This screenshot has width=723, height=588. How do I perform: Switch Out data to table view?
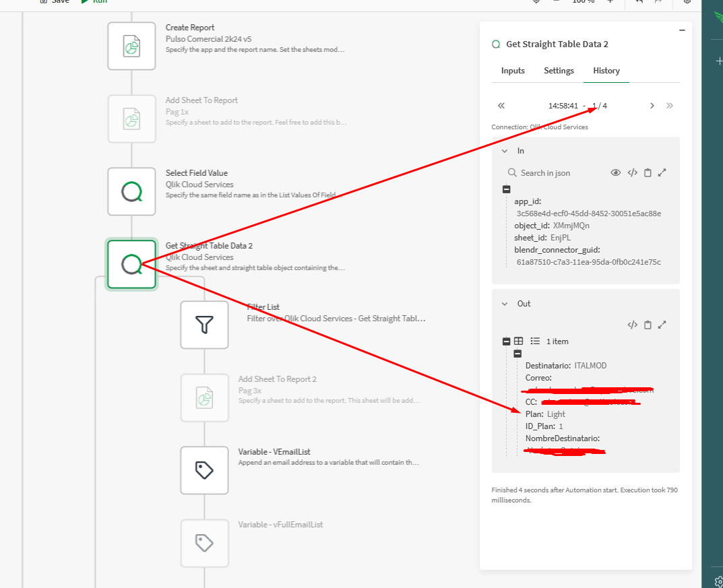coord(518,341)
